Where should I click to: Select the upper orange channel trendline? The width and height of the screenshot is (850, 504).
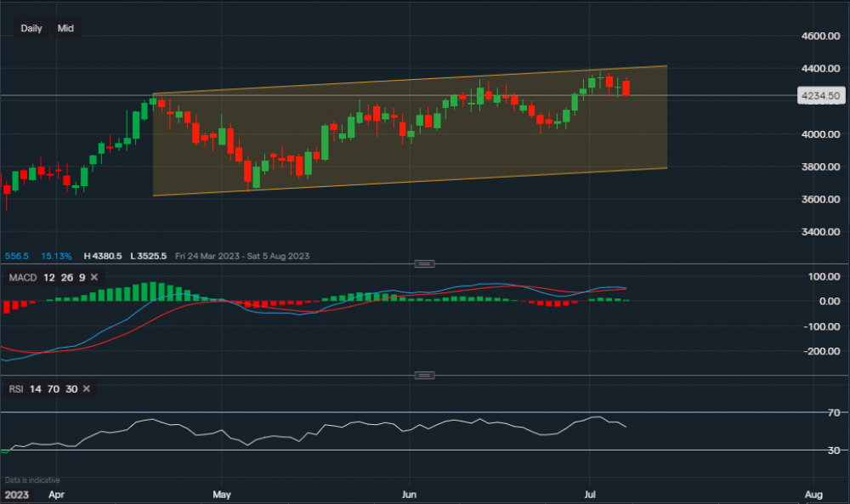408,81
